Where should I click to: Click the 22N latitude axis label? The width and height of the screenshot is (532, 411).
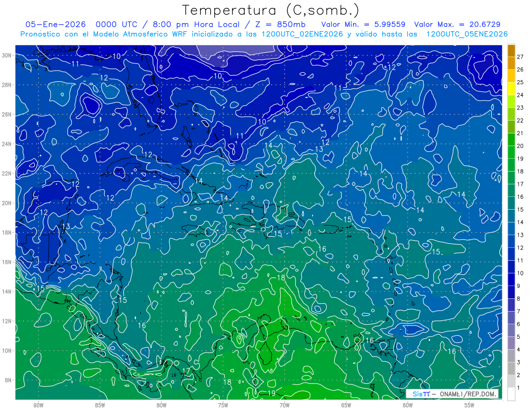pyautogui.click(x=7, y=173)
